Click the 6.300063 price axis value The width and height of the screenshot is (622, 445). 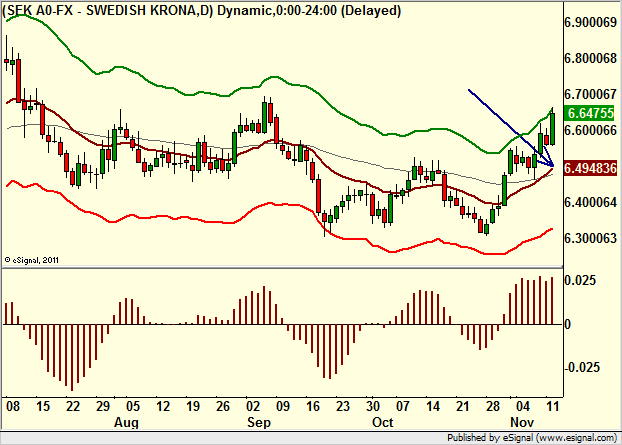coord(591,238)
